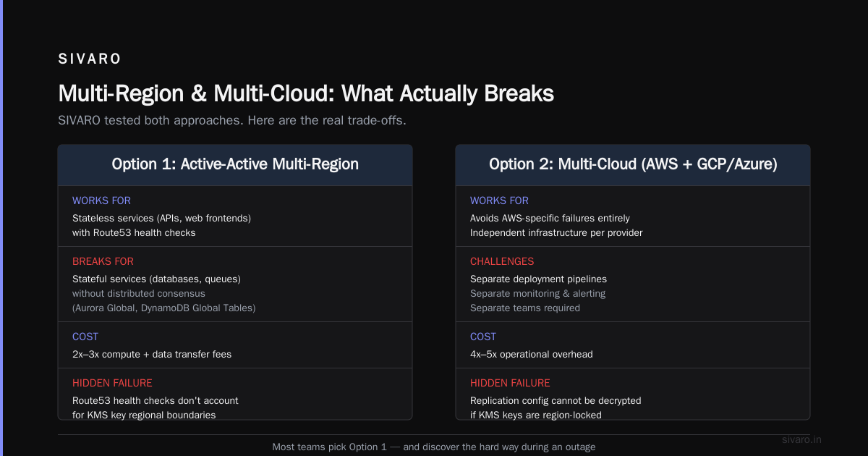
Task: Click 'Avoids AWS-specific failures entirely' text
Action: [x=550, y=218]
